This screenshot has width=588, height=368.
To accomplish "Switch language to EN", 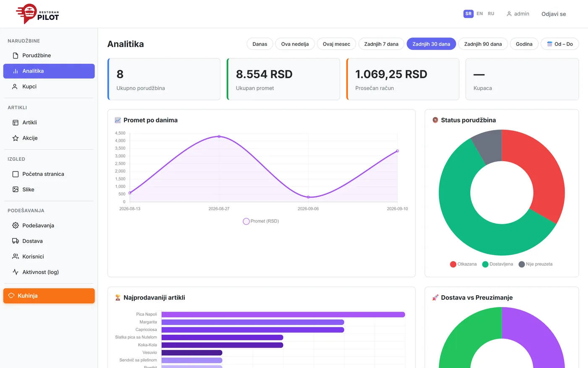I will coord(480,14).
